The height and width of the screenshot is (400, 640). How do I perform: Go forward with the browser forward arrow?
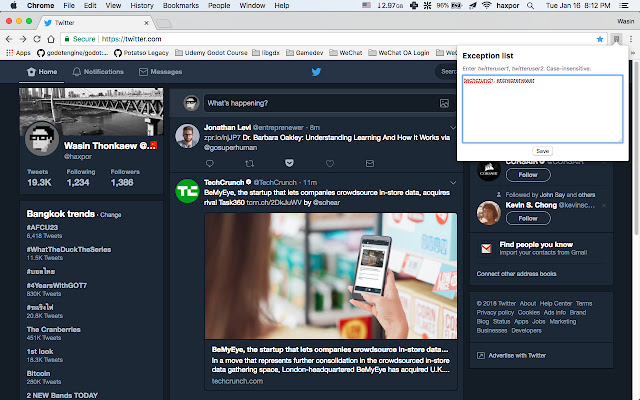[23, 39]
